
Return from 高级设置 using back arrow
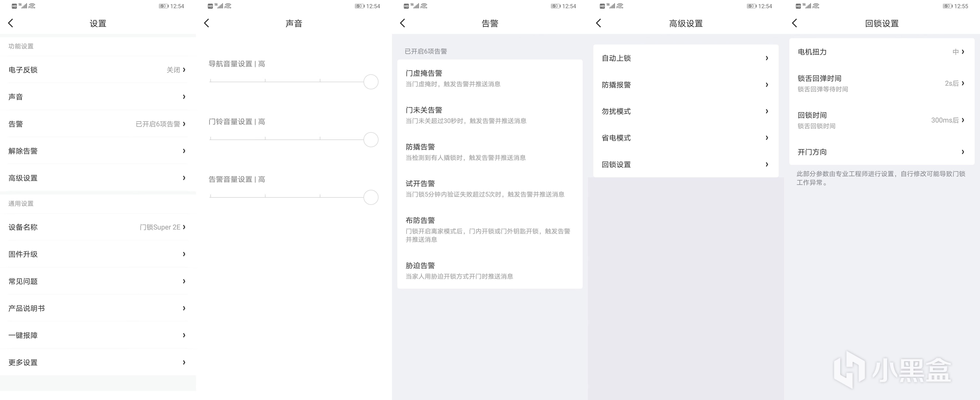click(598, 23)
